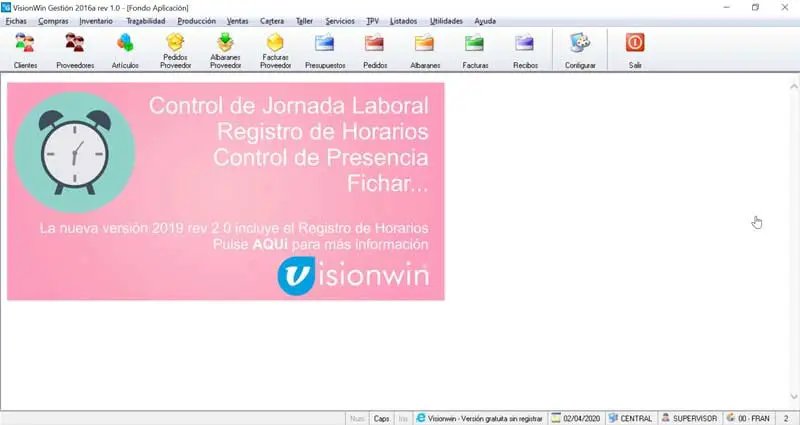The image size is (800, 425).
Task: Open the Compras menu
Action: click(x=53, y=21)
